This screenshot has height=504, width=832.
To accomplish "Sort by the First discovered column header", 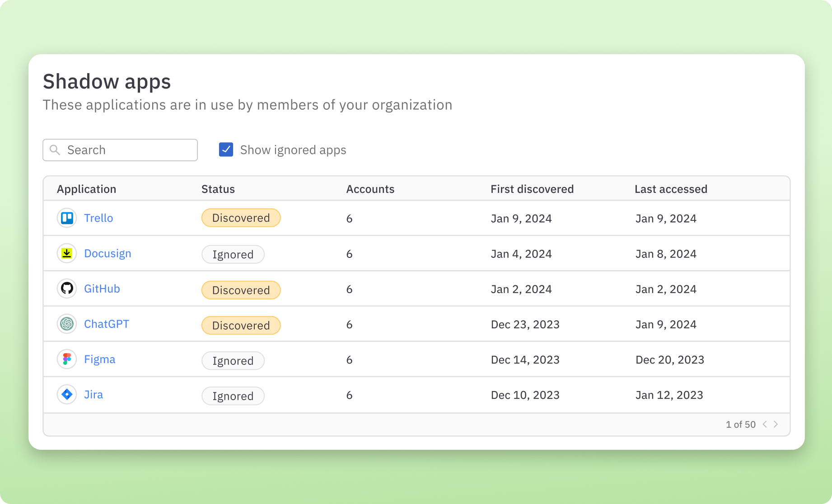I will (x=532, y=189).
